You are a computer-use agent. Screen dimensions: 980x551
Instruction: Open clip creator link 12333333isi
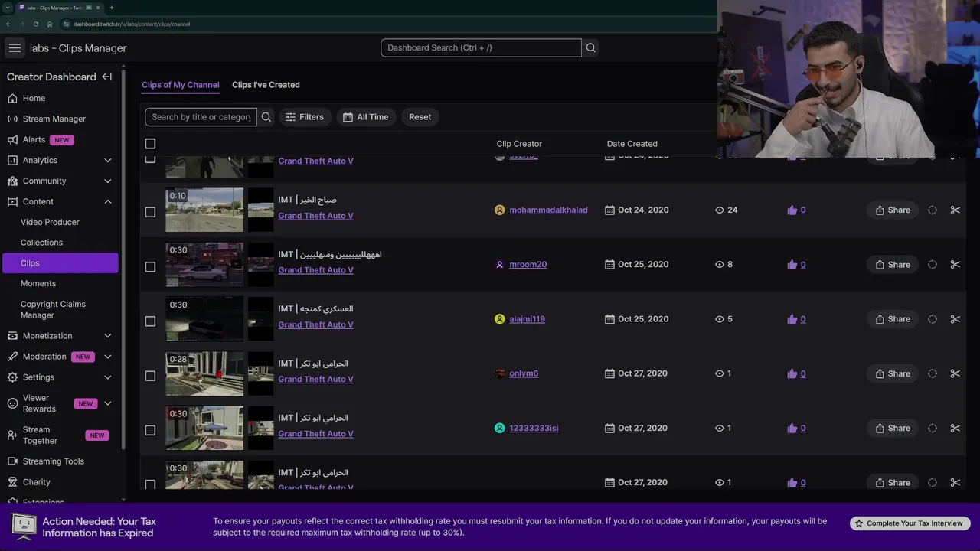(534, 428)
